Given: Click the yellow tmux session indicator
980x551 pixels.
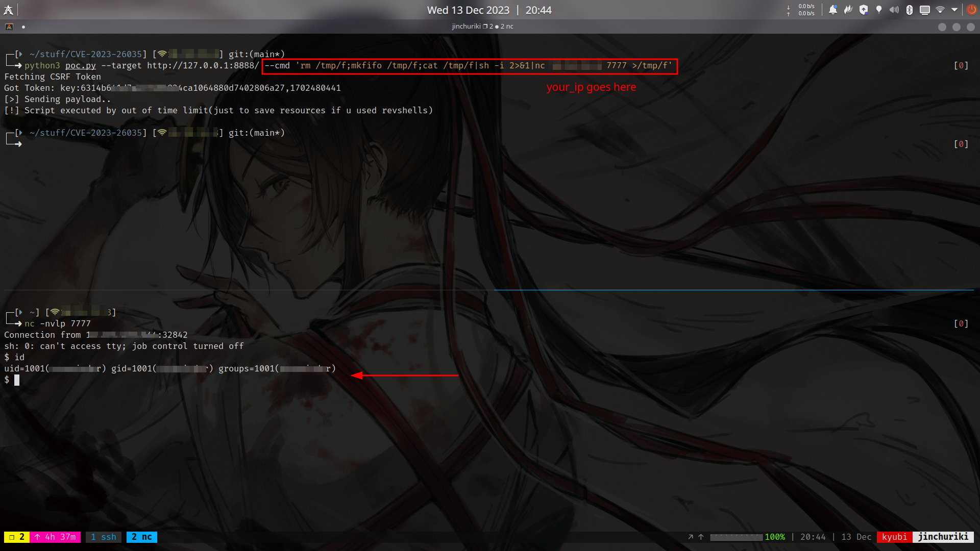Looking at the screenshot, I should click(x=17, y=537).
